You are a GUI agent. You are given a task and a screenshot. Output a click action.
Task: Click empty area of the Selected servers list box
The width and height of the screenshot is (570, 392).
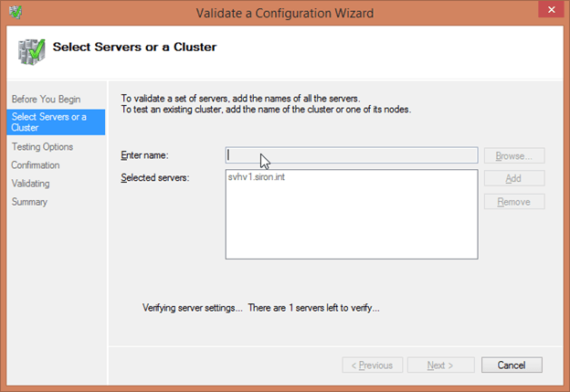tap(351, 228)
